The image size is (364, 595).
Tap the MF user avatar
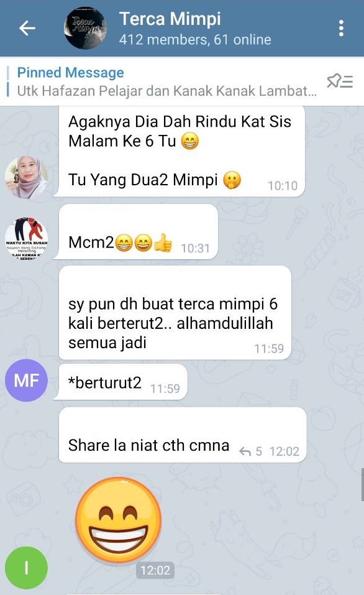tap(26, 381)
